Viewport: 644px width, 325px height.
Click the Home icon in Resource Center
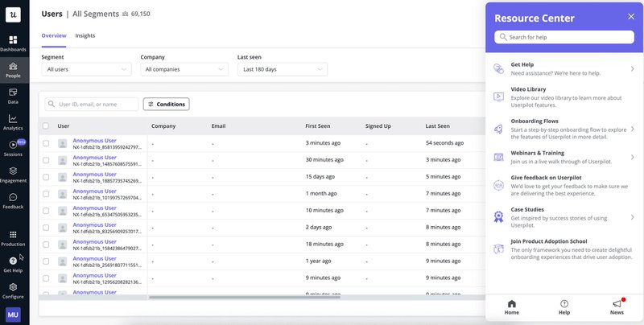tap(512, 303)
